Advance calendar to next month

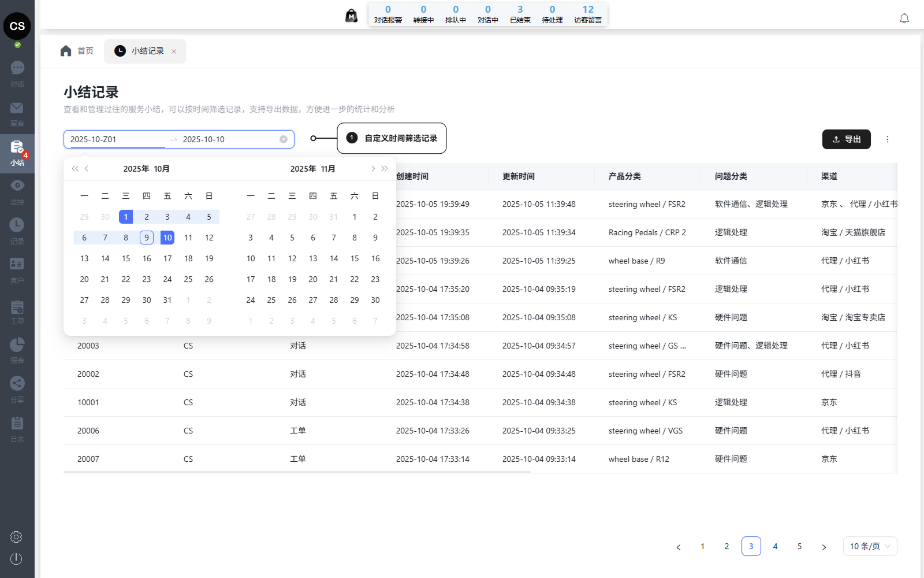tap(373, 169)
